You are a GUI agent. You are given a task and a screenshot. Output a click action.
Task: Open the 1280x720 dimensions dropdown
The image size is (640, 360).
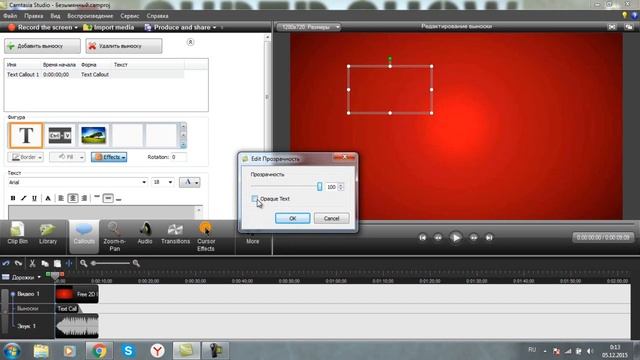(x=309, y=27)
